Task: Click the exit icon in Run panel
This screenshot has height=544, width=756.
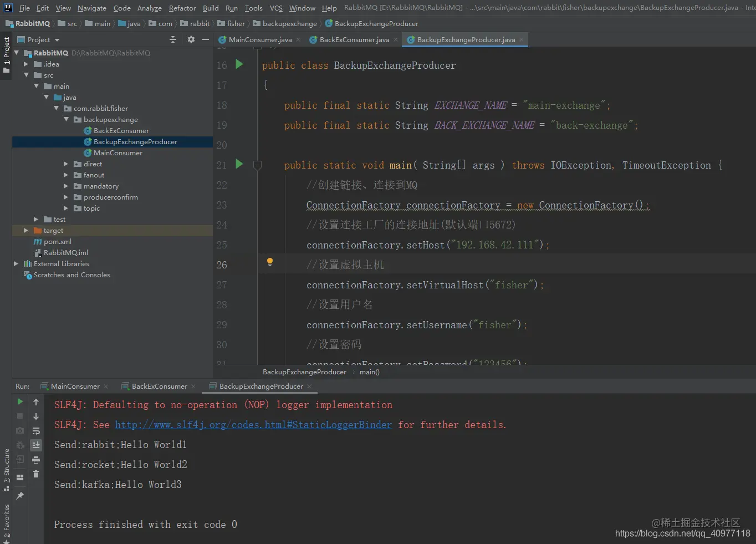Action: (20, 459)
